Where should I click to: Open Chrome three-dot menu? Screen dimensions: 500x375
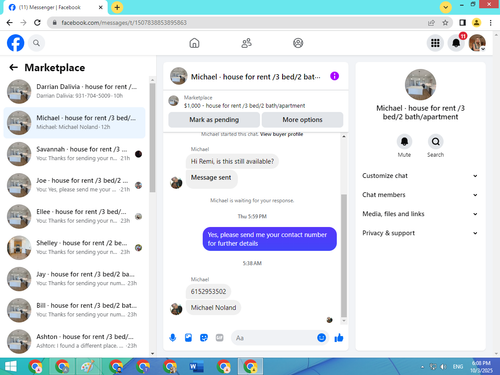(x=490, y=23)
